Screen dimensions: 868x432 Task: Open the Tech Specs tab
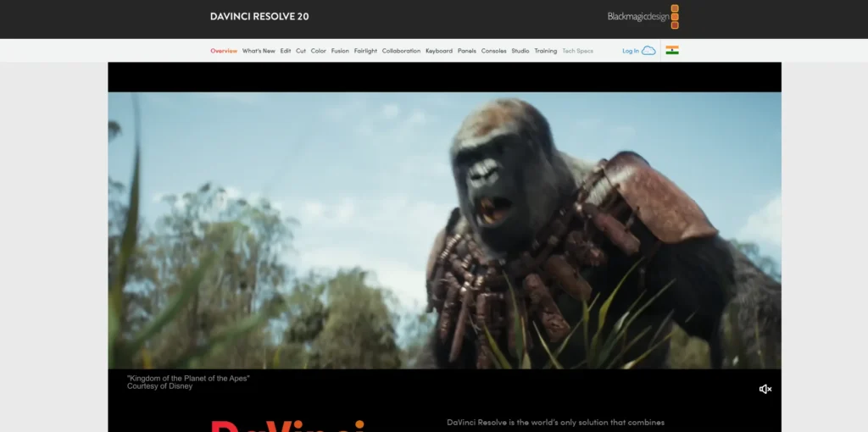pos(577,51)
